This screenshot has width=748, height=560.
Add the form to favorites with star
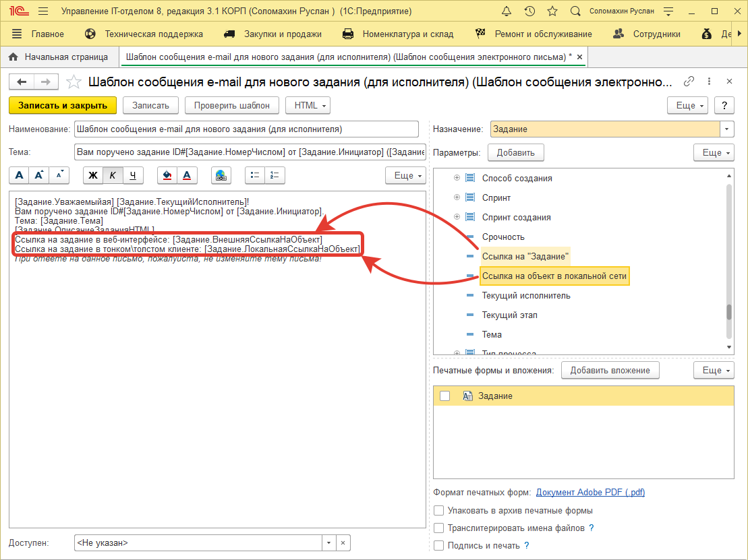coord(73,82)
